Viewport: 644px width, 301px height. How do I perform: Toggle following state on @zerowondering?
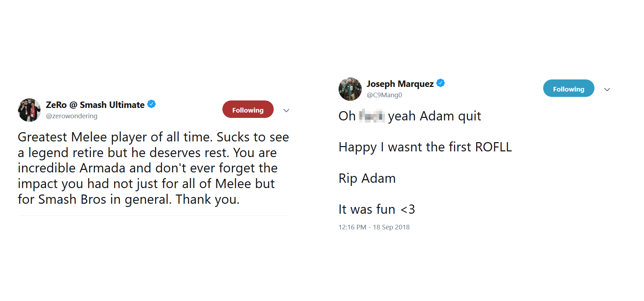pyautogui.click(x=248, y=109)
